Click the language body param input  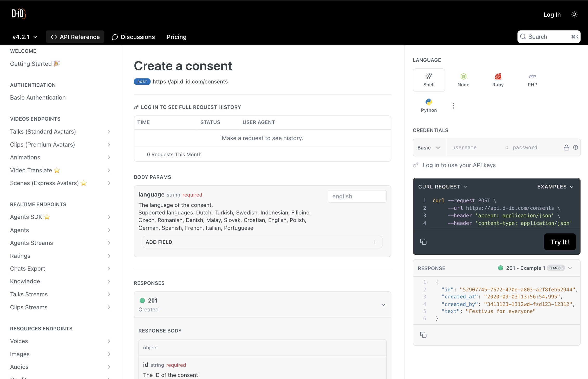pos(357,196)
